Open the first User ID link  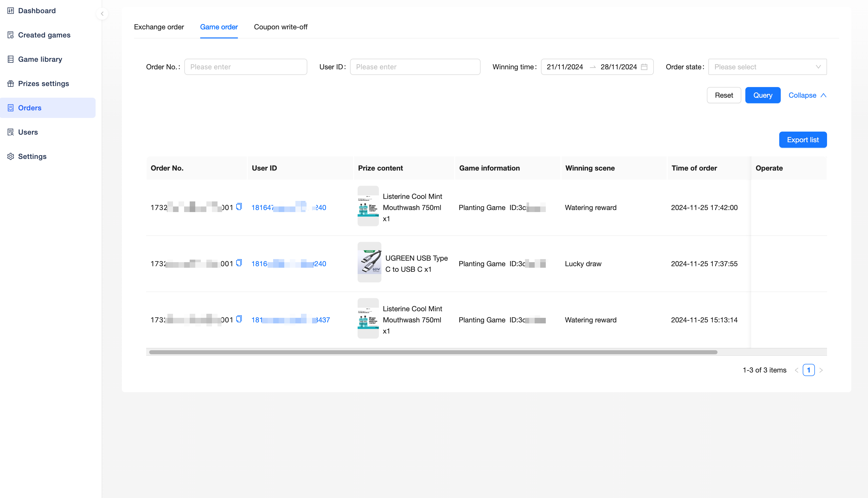tap(288, 207)
